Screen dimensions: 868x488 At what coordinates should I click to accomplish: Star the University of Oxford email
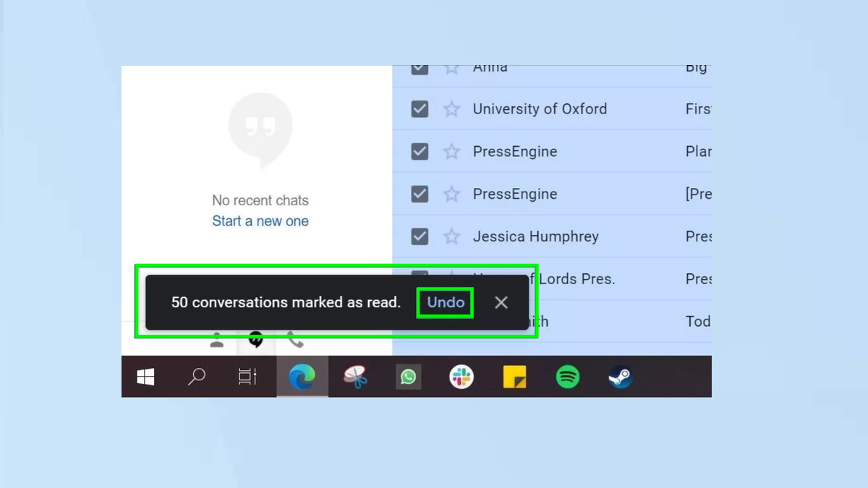pos(451,108)
